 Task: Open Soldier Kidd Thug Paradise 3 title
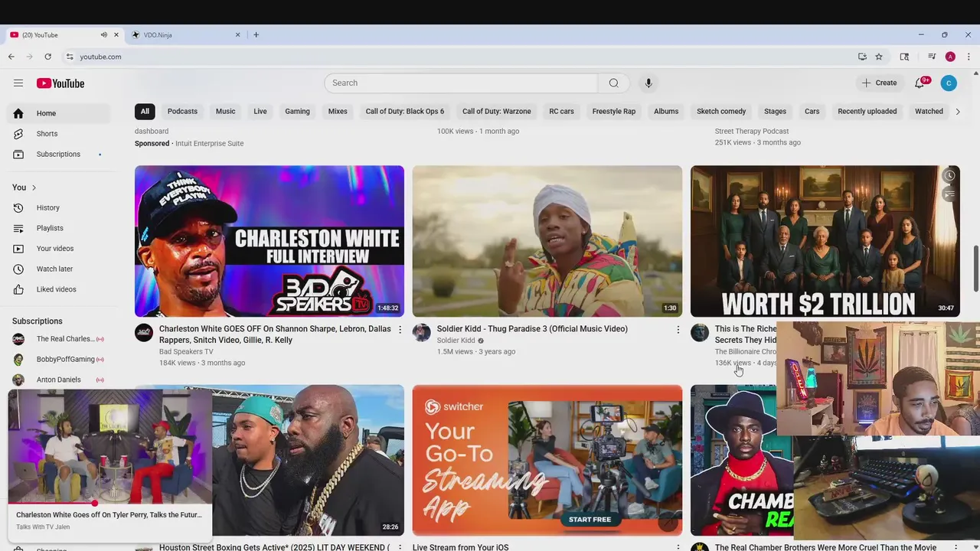coord(532,329)
